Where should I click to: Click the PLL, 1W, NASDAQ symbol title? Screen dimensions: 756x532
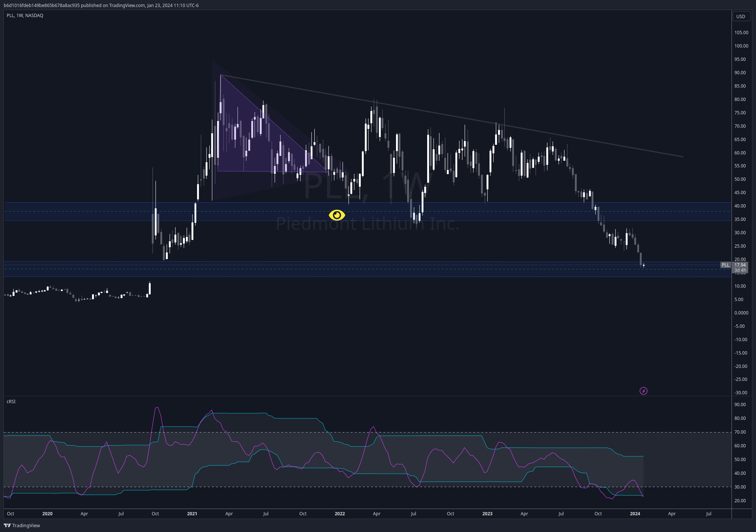point(25,15)
